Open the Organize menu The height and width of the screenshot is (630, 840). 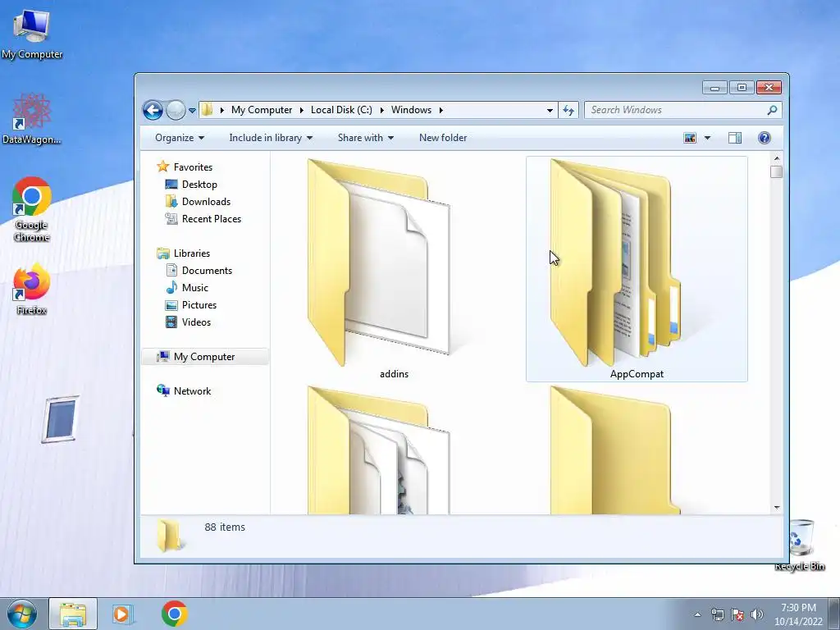click(x=180, y=138)
